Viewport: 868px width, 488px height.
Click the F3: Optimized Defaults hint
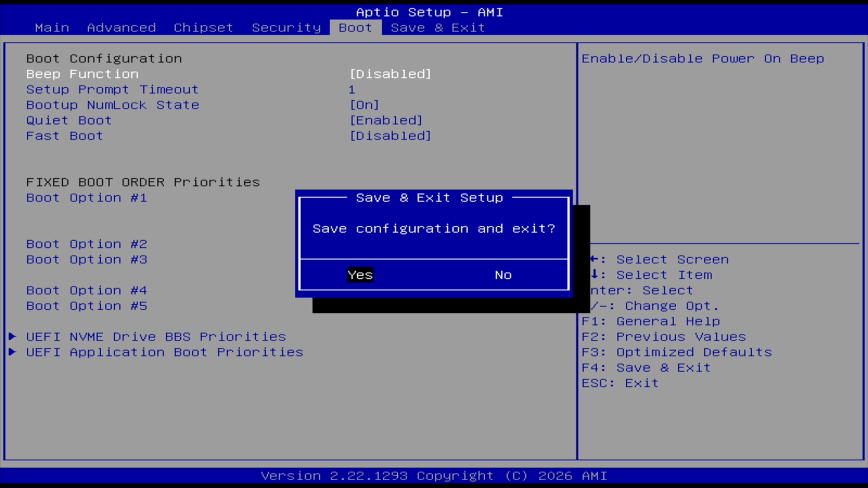coord(677,352)
